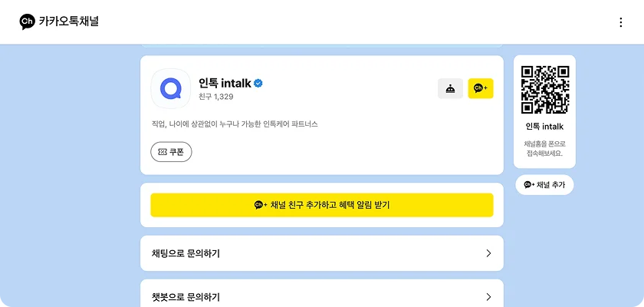
Task: Expand the chevron beside 챗봇으로 문의하기
Action: 488,296
